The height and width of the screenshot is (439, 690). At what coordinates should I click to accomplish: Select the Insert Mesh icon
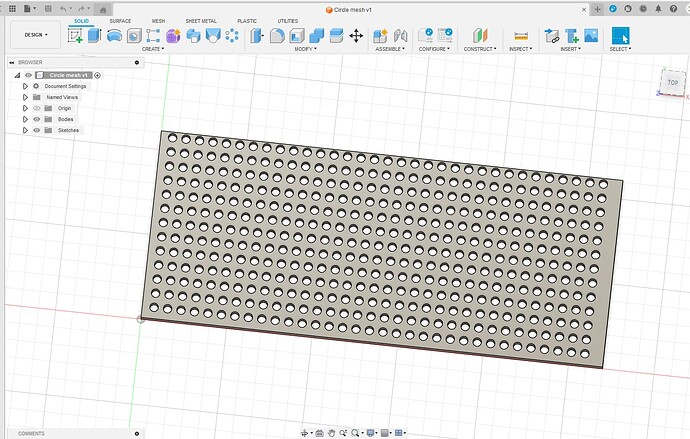[572, 36]
